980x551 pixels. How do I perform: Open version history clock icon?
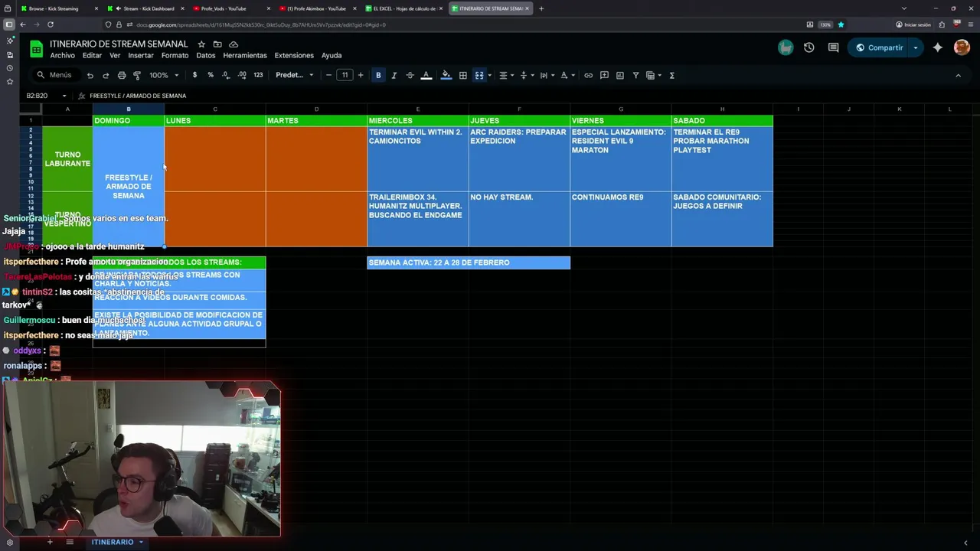click(x=809, y=47)
